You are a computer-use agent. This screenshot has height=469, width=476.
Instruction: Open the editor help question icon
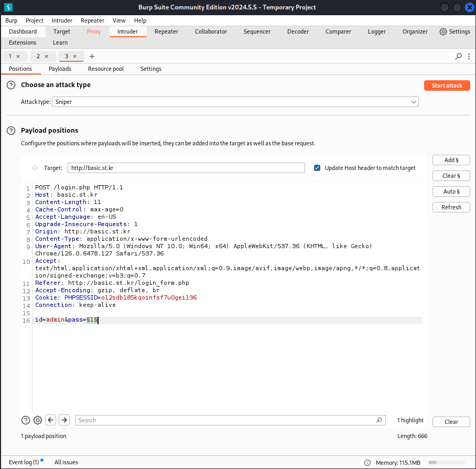(x=26, y=420)
